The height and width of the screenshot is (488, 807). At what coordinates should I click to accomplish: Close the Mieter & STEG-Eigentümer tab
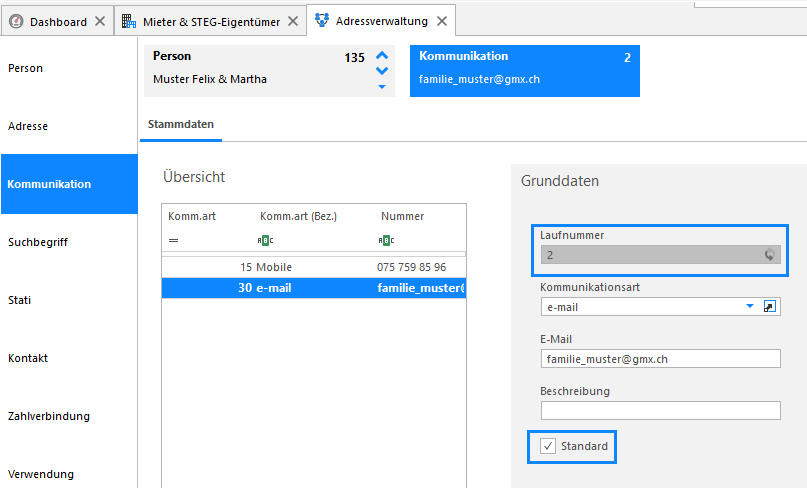[x=293, y=21]
